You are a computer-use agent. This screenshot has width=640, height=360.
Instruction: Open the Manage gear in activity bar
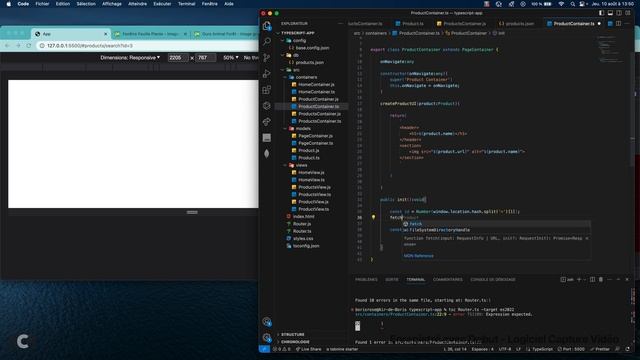(x=267, y=338)
